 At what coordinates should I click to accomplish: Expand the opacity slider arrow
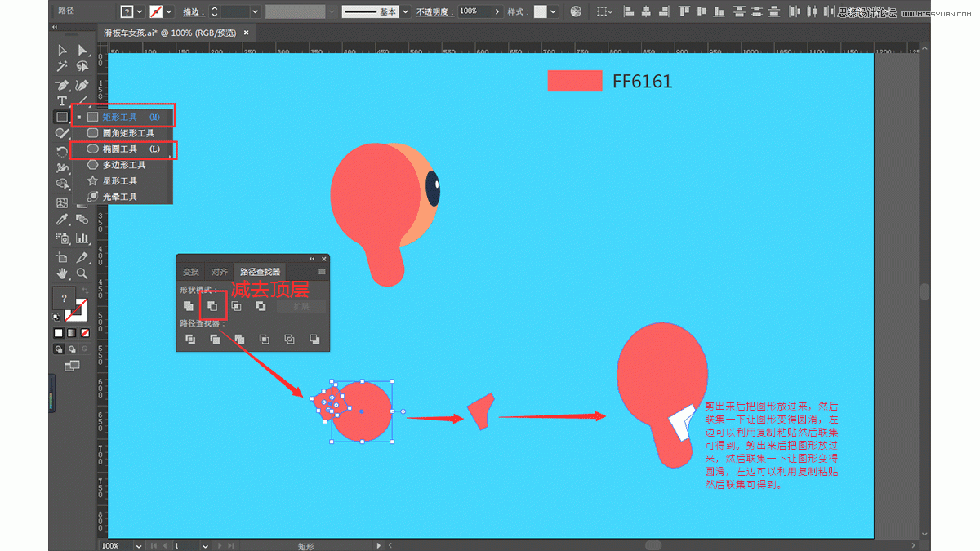pyautogui.click(x=497, y=11)
